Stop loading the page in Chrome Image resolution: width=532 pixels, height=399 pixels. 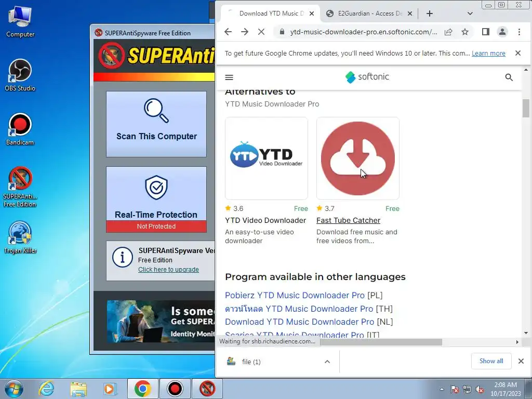(261, 32)
